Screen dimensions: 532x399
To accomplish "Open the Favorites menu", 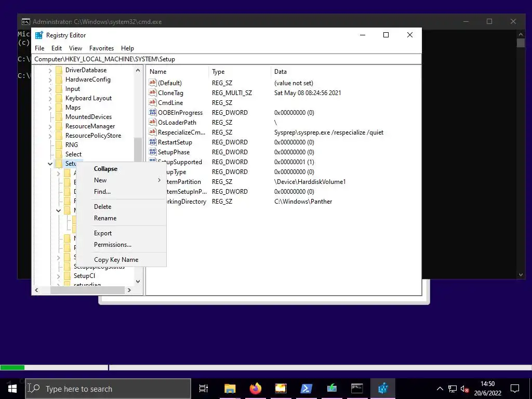I will [x=101, y=48].
